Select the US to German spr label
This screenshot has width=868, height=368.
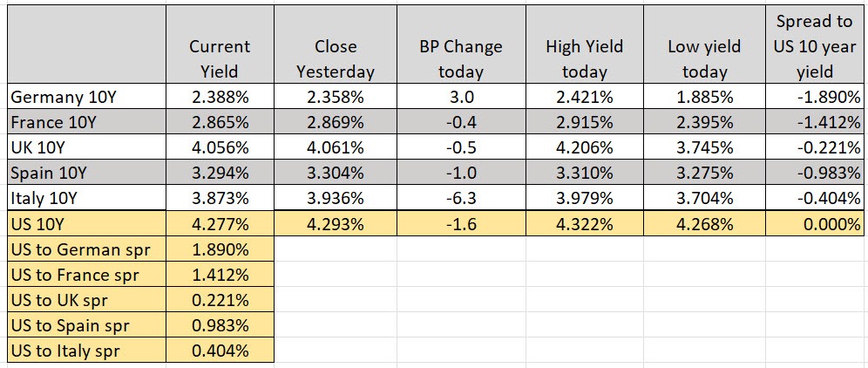(78, 250)
